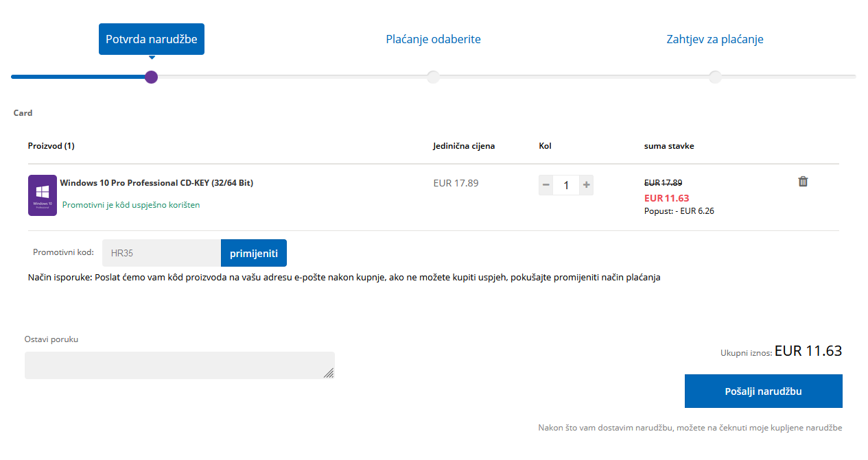Click the unit price EUR 17.89

[x=456, y=183]
